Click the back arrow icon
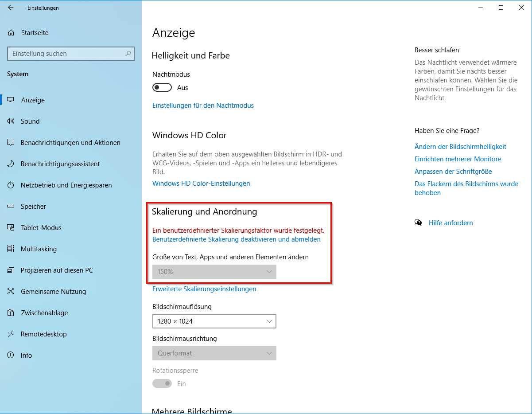 coord(11,8)
